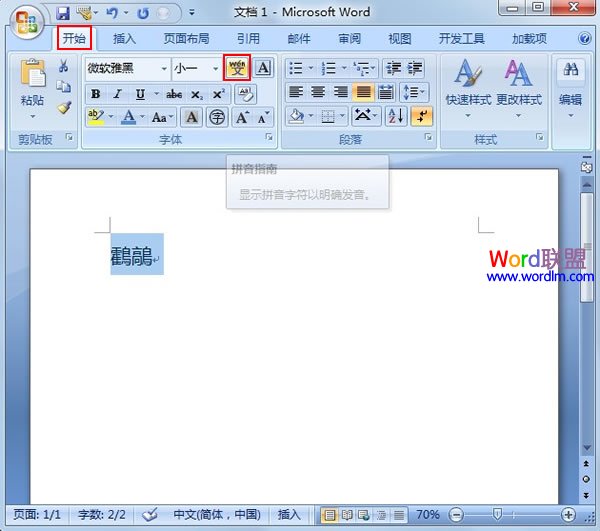The image size is (600, 531).
Task: Click the justify alignment icon
Action: pos(363,92)
